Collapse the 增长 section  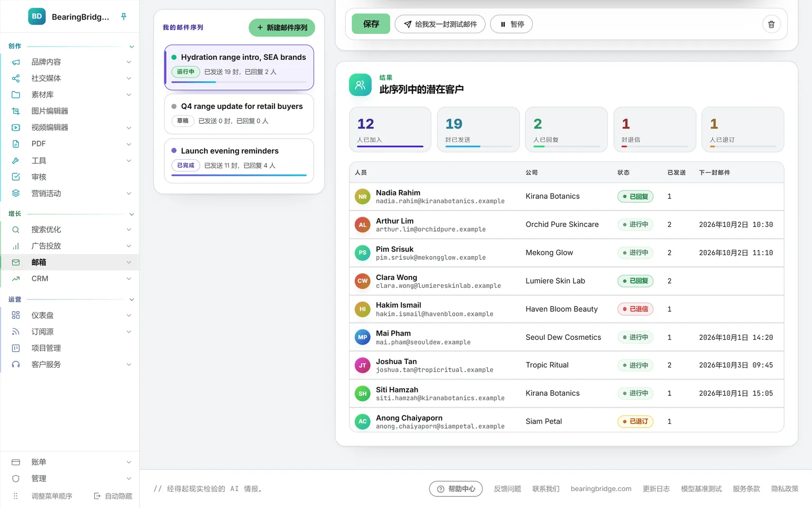coord(132,214)
